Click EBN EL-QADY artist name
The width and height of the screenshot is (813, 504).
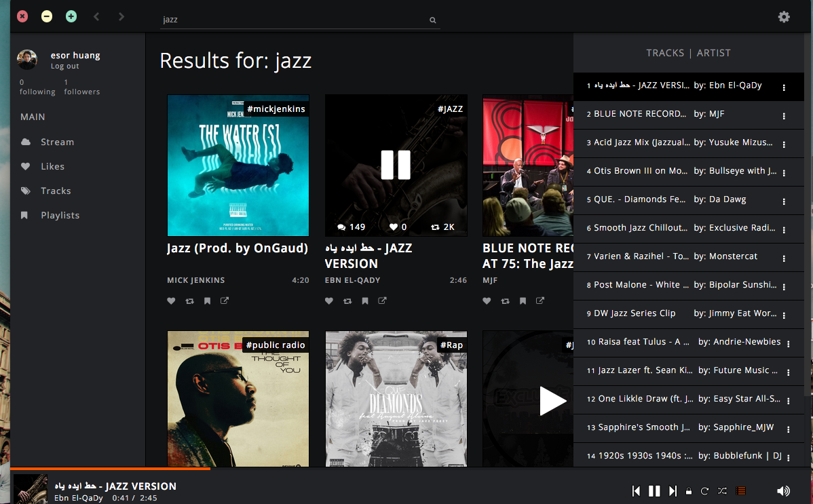(353, 280)
